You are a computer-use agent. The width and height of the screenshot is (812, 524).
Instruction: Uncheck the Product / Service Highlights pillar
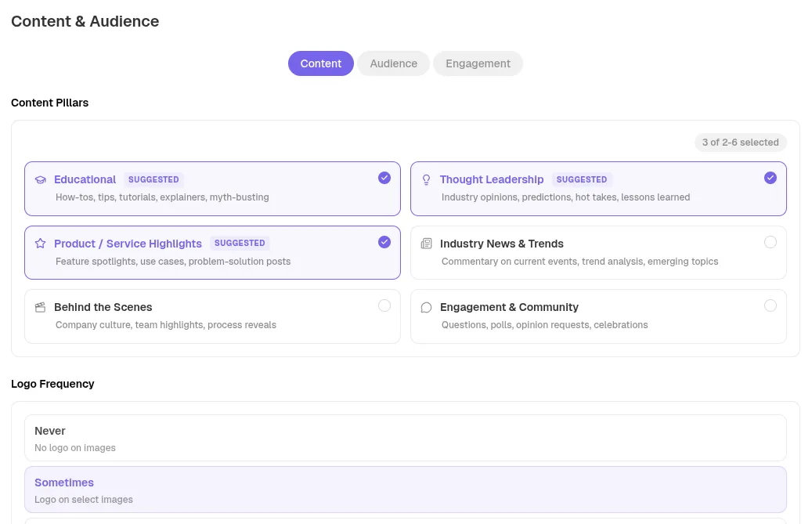[384, 242]
